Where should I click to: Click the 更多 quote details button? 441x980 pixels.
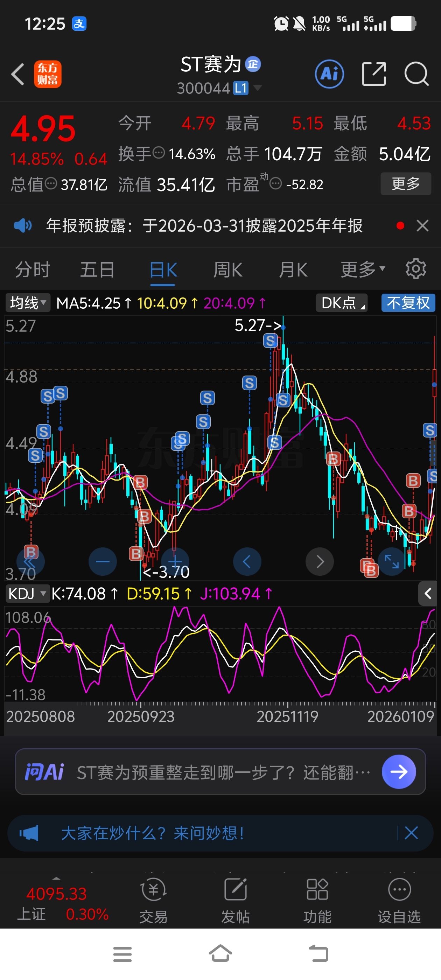pos(406,184)
